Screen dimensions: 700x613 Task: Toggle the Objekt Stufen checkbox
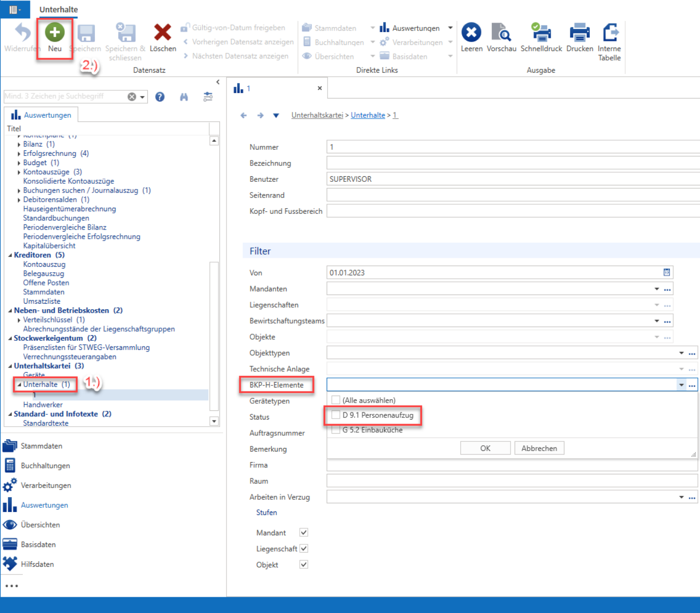coord(304,564)
